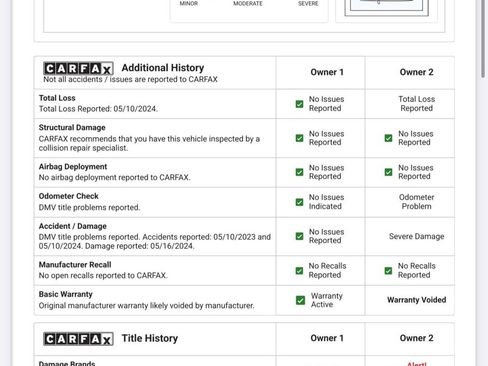
Task: Click Owner 1 Odometer Check green checkmark
Action: (299, 202)
